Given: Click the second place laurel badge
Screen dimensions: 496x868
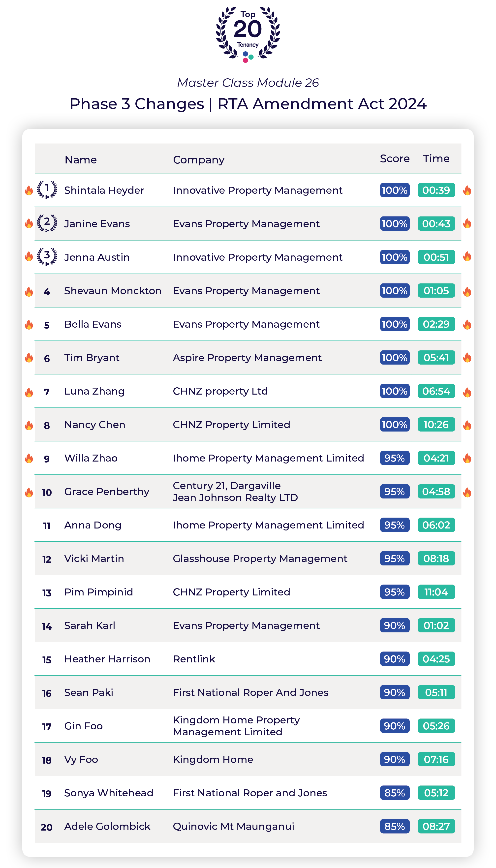Looking at the screenshot, I should click(47, 223).
